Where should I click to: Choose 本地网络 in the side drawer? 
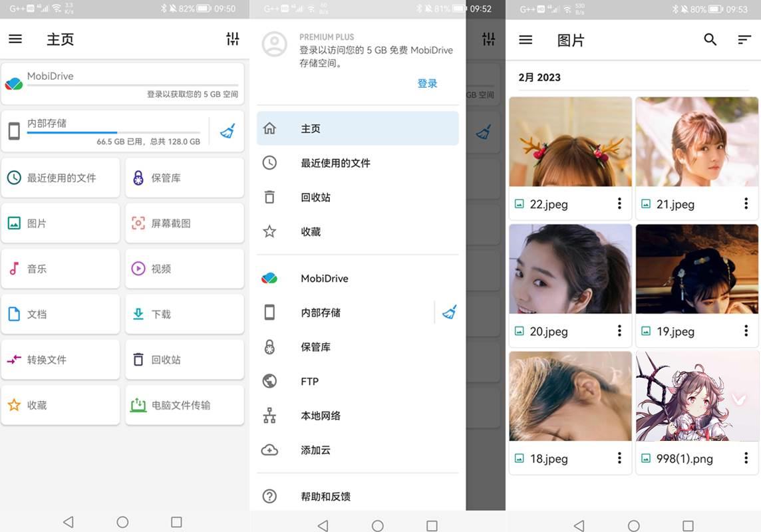click(x=320, y=416)
